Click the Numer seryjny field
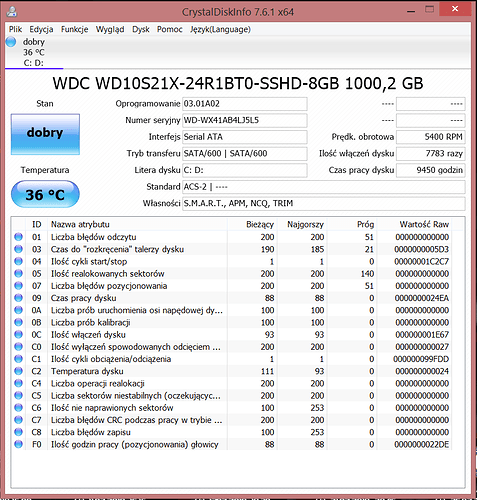This screenshot has height=500, width=477. [x=245, y=120]
